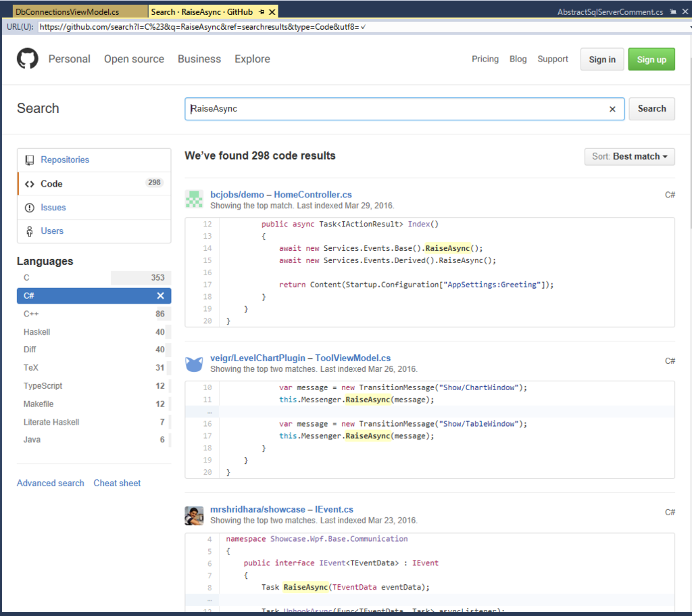The width and height of the screenshot is (692, 616).
Task: Filter results by Literate Haskell
Action: tap(94, 422)
